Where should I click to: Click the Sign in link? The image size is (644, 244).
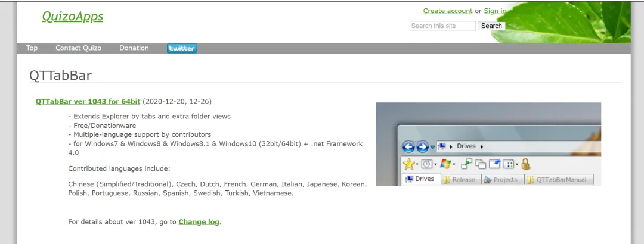pyautogui.click(x=495, y=11)
